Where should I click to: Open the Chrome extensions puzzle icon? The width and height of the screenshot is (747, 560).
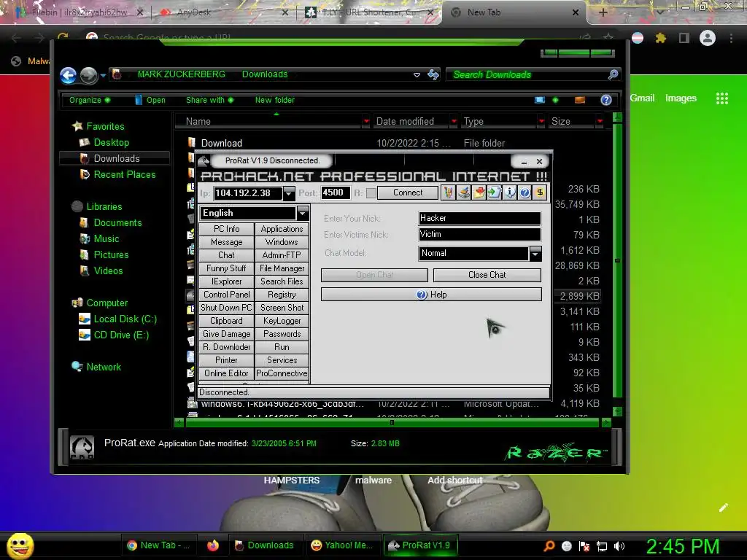(660, 38)
